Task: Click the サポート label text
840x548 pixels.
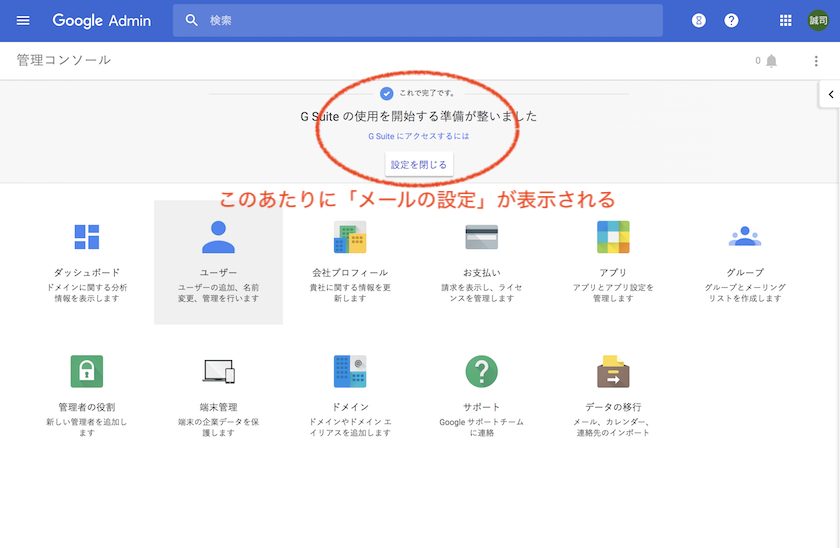Action: pos(482,407)
